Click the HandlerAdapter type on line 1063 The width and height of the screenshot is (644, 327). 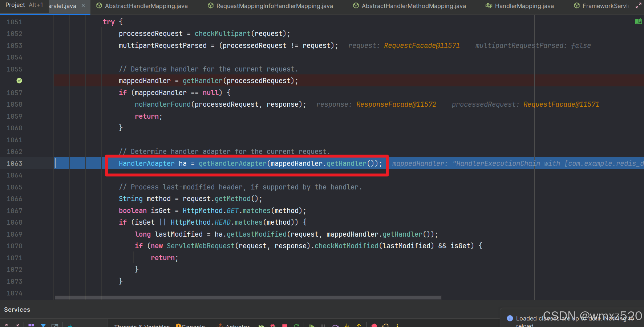pyautogui.click(x=147, y=163)
